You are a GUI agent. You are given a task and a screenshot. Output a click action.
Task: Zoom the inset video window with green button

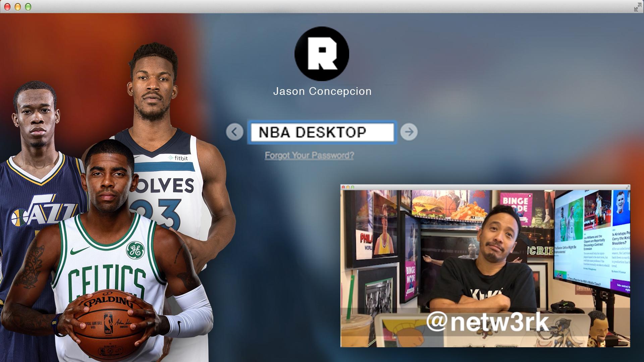(x=353, y=187)
